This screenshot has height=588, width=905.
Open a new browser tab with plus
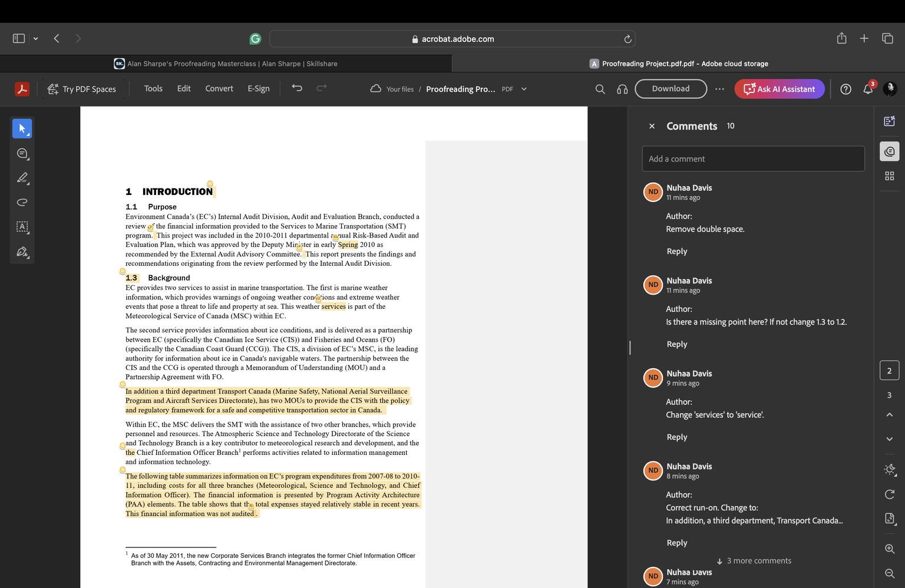point(864,38)
